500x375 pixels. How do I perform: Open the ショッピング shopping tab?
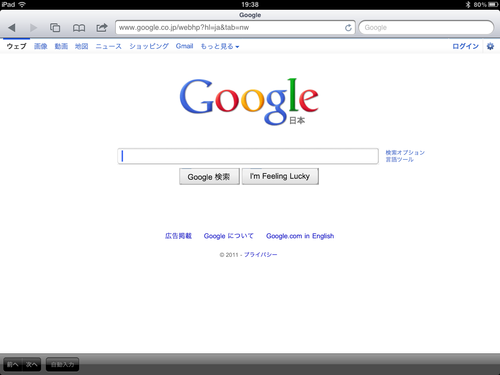tap(149, 46)
